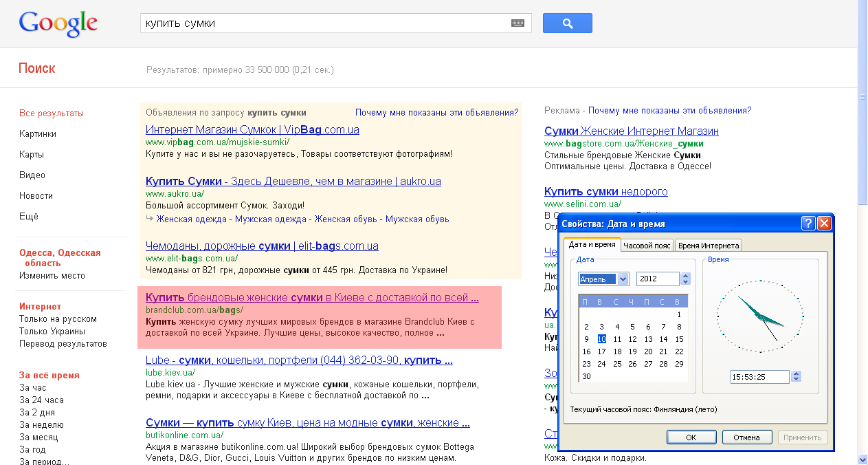Click the Google logo
This screenshot has height=465, width=868.
pyautogui.click(x=58, y=24)
